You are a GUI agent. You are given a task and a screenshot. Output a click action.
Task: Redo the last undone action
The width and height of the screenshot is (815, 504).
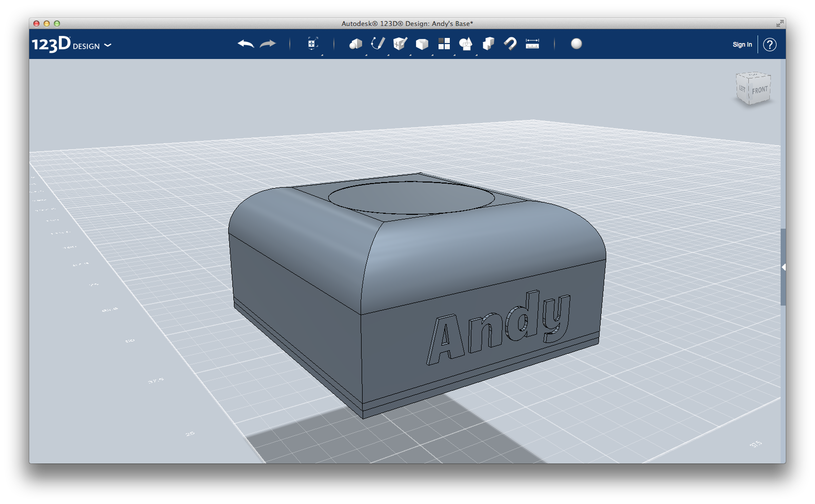(x=268, y=44)
